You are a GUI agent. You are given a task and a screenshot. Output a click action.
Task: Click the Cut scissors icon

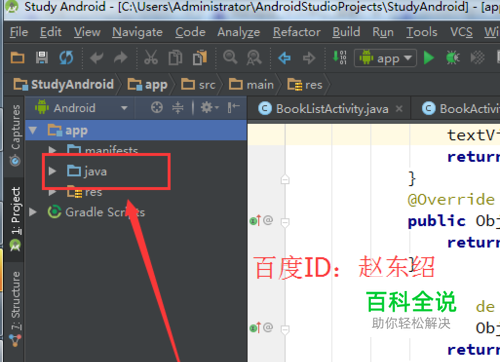click(151, 58)
